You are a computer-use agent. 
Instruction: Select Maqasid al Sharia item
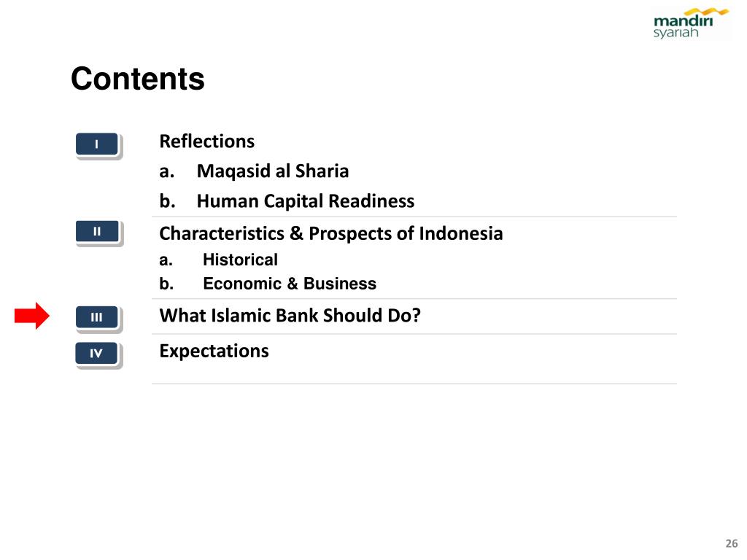tap(273, 171)
